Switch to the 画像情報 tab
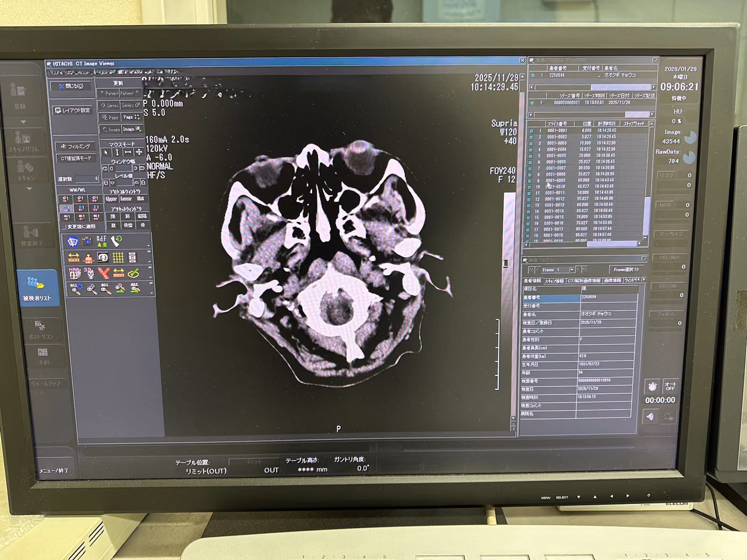Viewport: 747px width, 560px height. click(613, 280)
